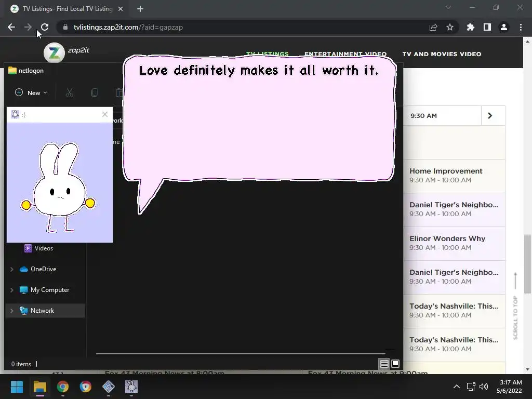Click the address bar URL
This screenshot has height=399, width=532.
click(x=128, y=27)
